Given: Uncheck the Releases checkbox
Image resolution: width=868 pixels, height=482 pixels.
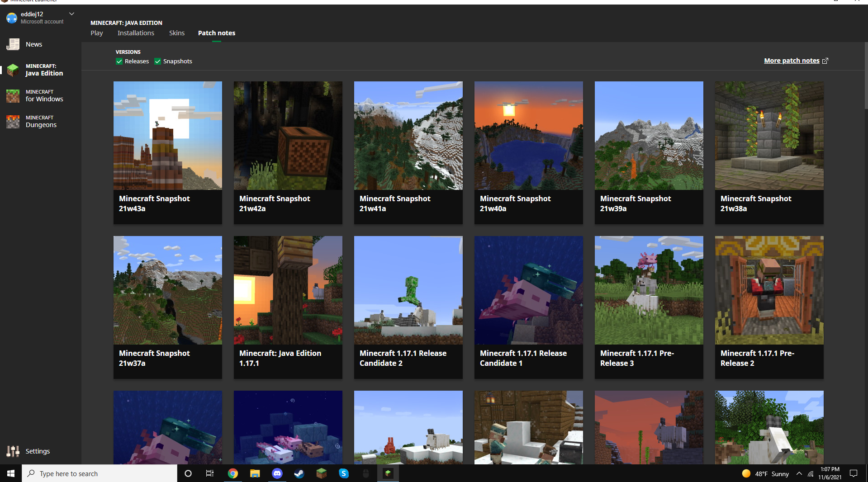Looking at the screenshot, I should pyautogui.click(x=119, y=61).
